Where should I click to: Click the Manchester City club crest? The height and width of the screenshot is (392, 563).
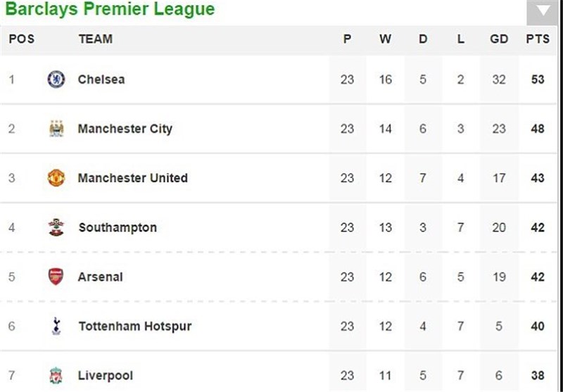(56, 129)
